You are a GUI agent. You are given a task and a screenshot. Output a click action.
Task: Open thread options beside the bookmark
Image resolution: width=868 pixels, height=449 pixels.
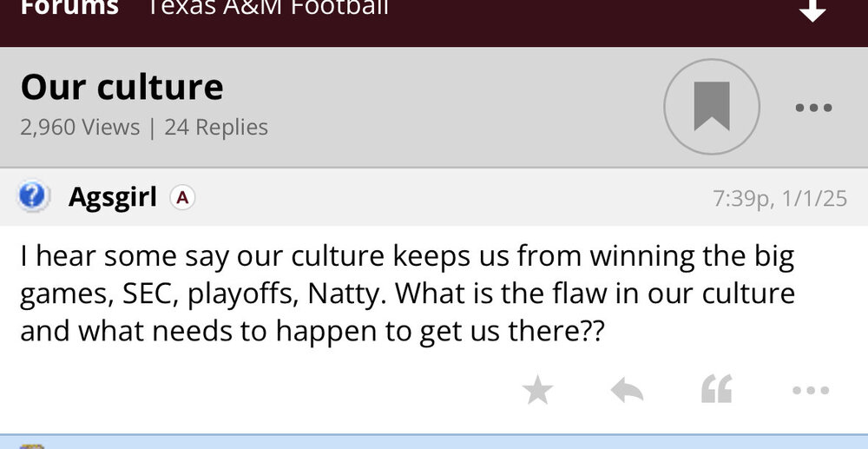click(x=813, y=108)
